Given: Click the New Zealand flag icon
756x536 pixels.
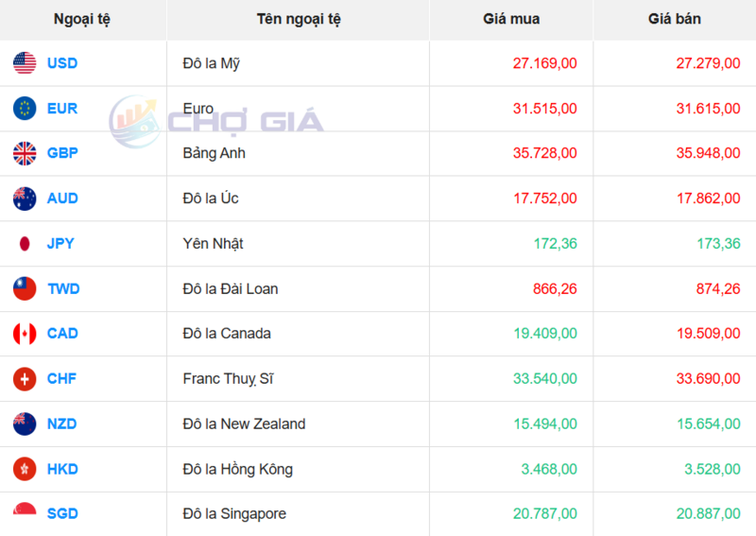Looking at the screenshot, I should pos(25,424).
